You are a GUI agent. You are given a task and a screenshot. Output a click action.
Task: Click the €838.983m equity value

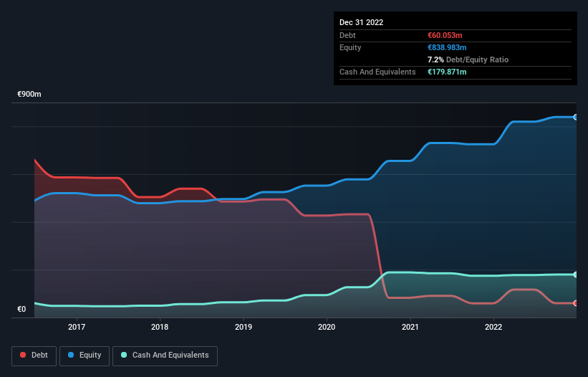pyautogui.click(x=447, y=47)
